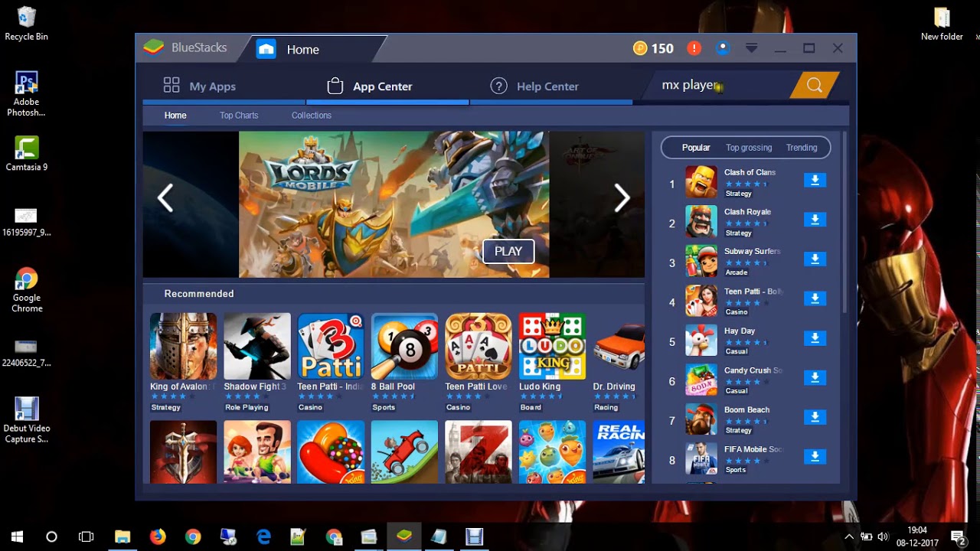Open Teen Patti Love recommended game
Viewport: 980px width, 551px height.
479,346
